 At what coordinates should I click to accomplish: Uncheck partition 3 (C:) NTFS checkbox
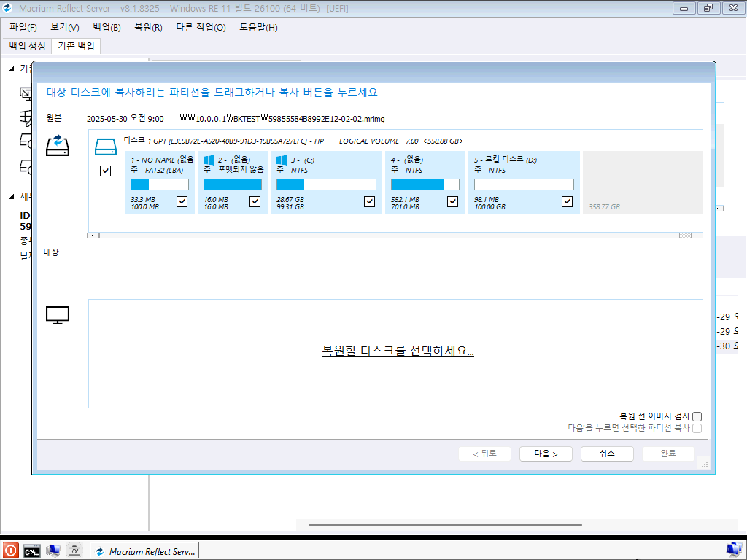369,201
